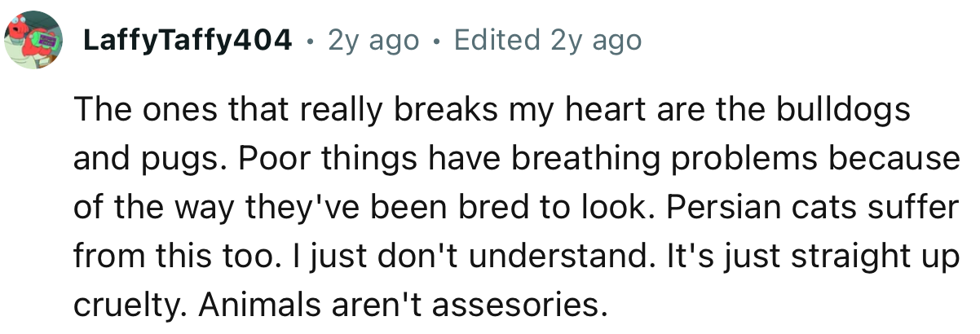This screenshot has height=334, width=980.
Task: Click the "2y ago" comment timestamp
Action: point(373,40)
